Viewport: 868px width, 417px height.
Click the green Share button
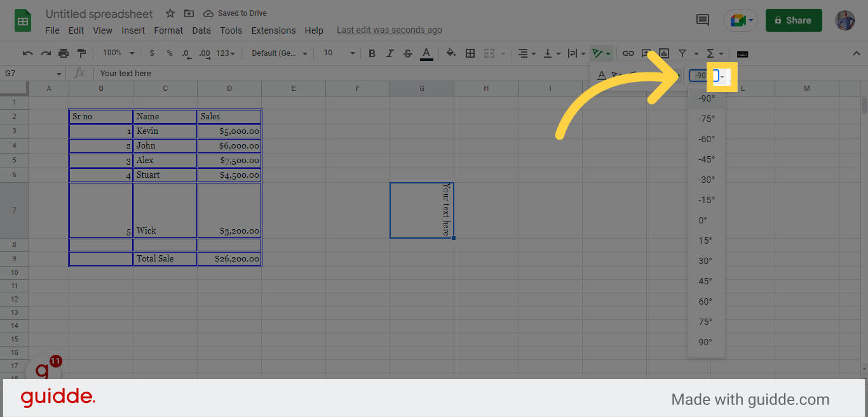[793, 20]
